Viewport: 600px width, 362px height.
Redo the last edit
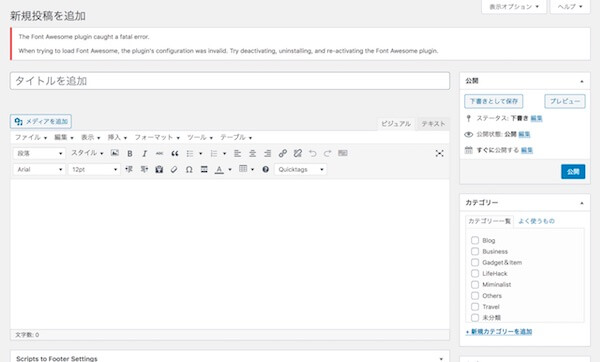pos(328,153)
